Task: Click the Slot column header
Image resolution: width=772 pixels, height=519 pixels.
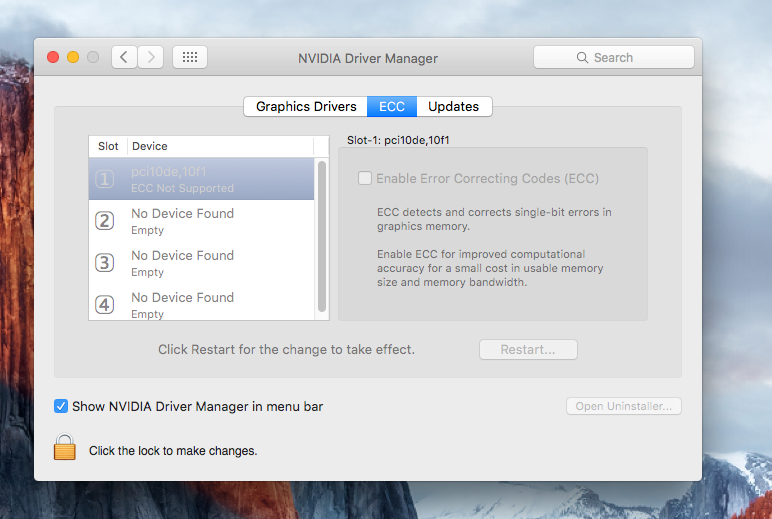Action: (108, 146)
